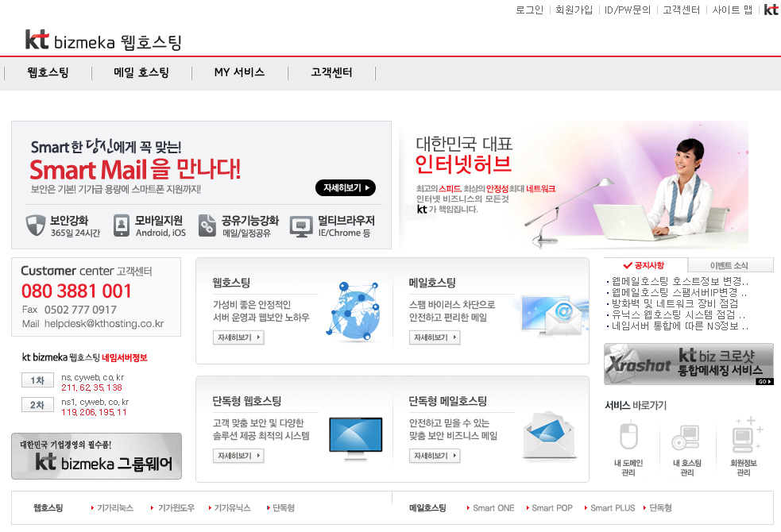Image resolution: width=781 pixels, height=532 pixels.
Task: Click the 보안강화 shield icon
Action: point(36,226)
